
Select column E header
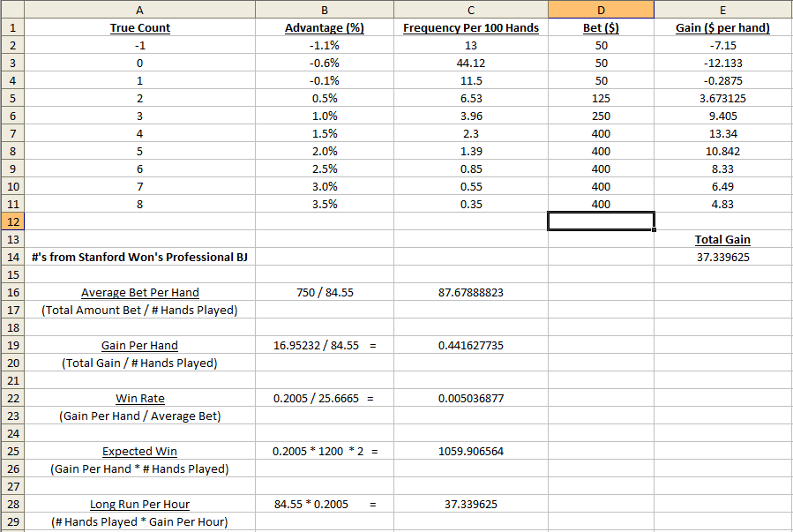click(722, 10)
